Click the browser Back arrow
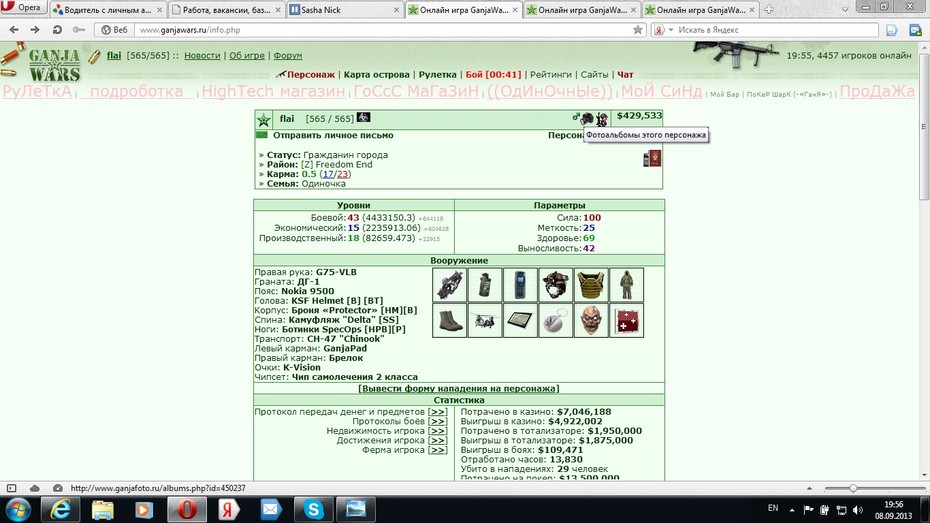930x523 pixels. pos(14,30)
